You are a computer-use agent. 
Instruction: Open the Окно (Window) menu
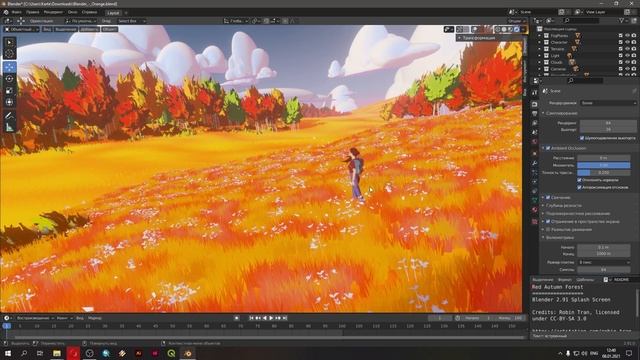(73, 12)
